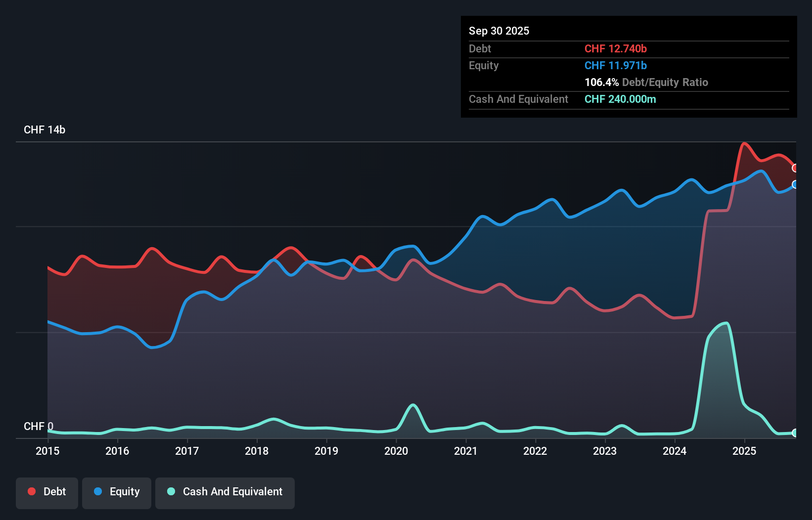Click the 2023 x-axis label
This screenshot has width=812, height=520.
pyautogui.click(x=605, y=451)
